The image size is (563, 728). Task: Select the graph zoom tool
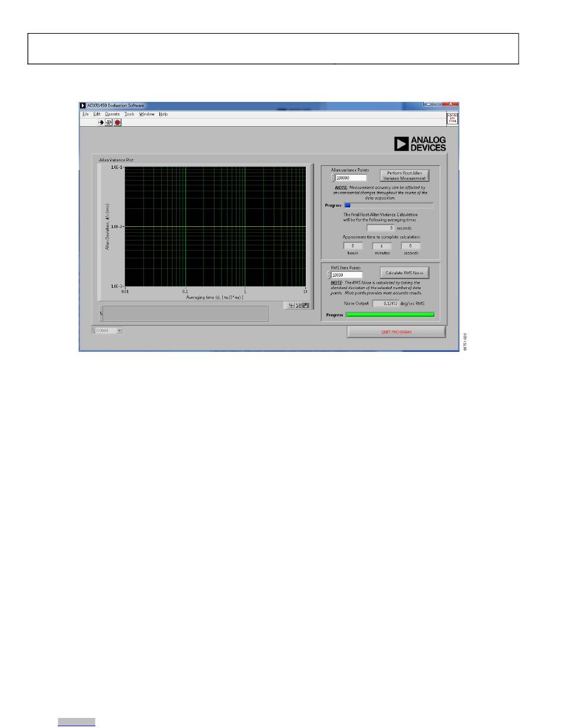point(299,306)
